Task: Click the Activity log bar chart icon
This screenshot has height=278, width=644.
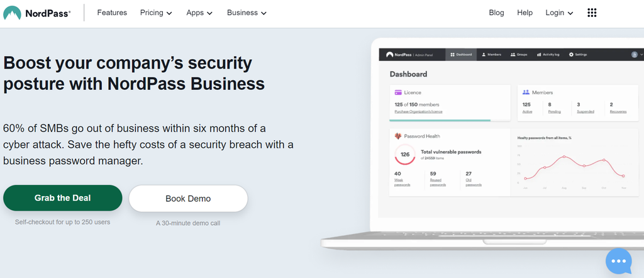Action: [539, 55]
